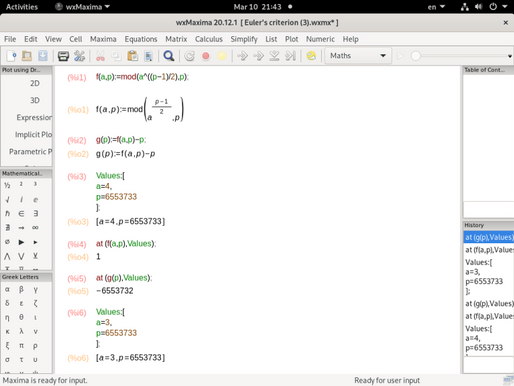Select history entry 'at (g(p),Values)' highlighted
514x386 pixels.
click(x=489, y=237)
